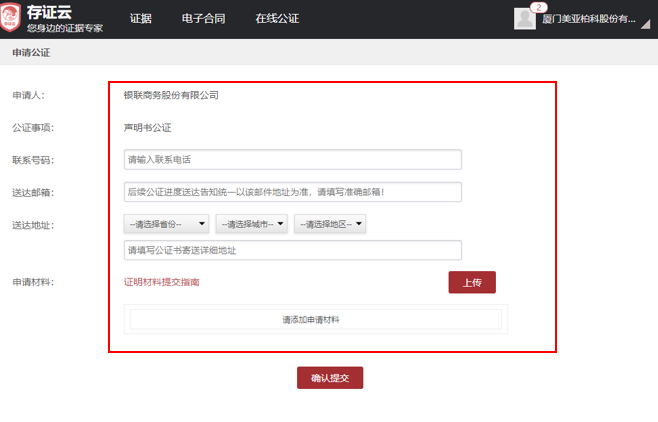Screen dimensions: 658x422
Task: Click the 申请公证 page heading
Action: click(31, 52)
